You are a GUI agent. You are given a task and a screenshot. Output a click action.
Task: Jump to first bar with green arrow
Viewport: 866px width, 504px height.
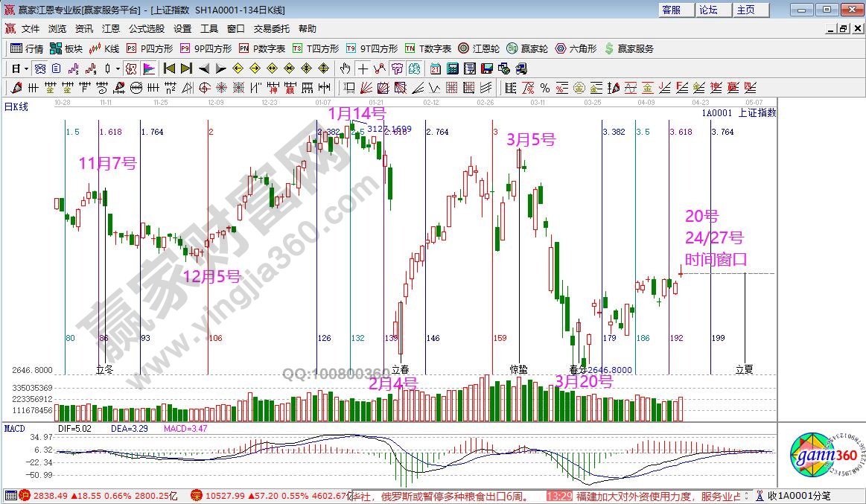(169, 68)
